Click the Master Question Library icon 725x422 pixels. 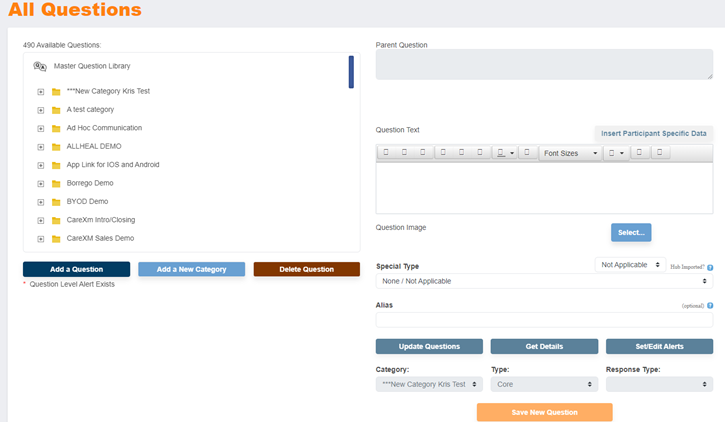(x=40, y=66)
